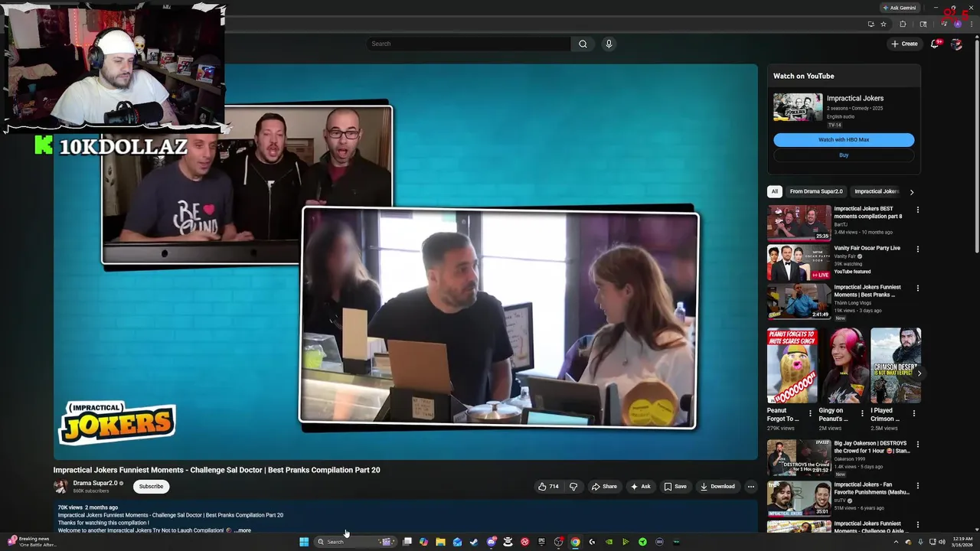980x551 pixels.
Task: Like the video with thumbs up
Action: pos(548,486)
